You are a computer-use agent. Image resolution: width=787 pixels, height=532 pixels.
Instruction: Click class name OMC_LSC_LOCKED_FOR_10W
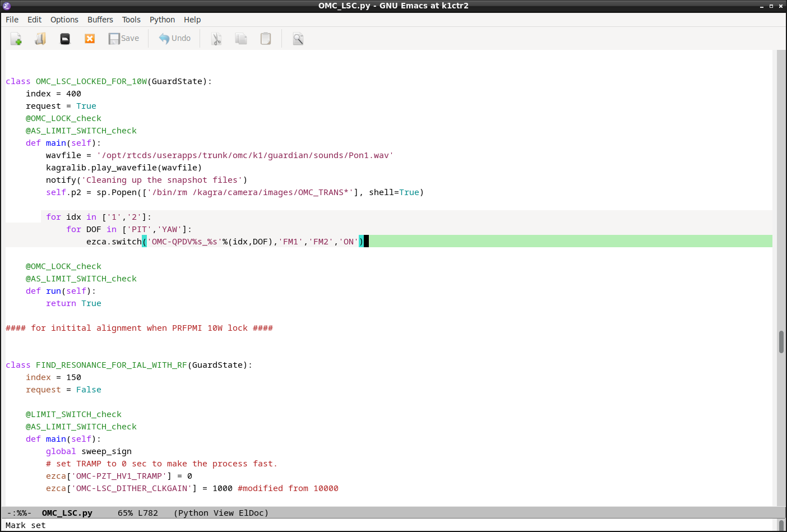[x=91, y=81]
